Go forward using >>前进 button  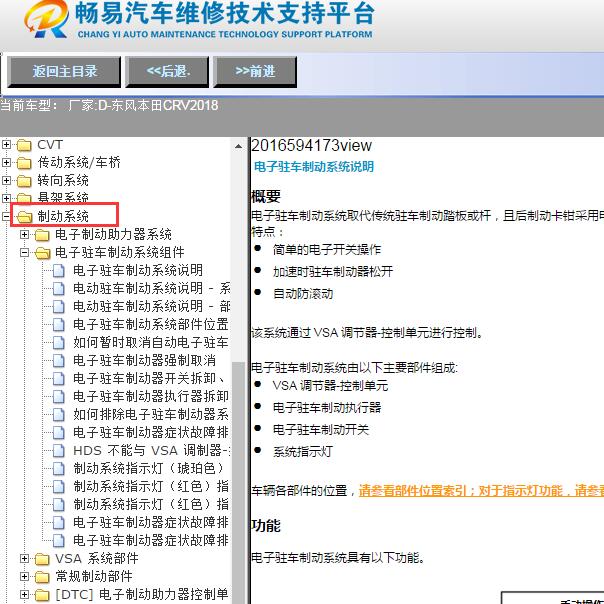(x=255, y=71)
